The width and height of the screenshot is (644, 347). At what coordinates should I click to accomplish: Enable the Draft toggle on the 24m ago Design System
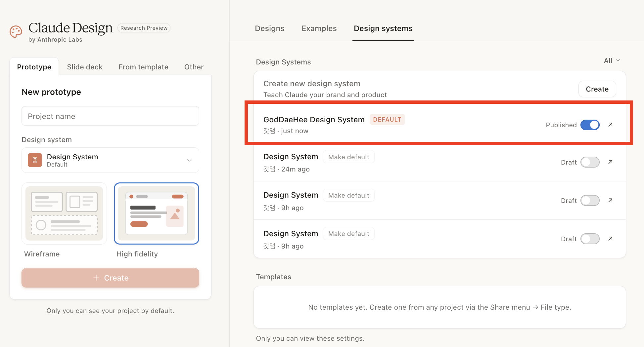[590, 162]
